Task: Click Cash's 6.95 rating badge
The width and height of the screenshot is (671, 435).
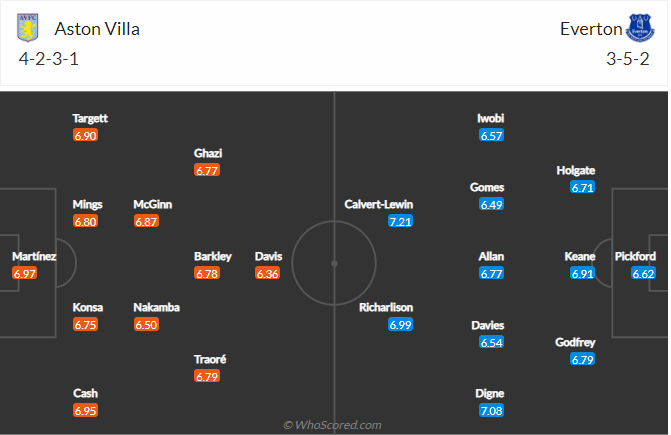Action: 85,411
